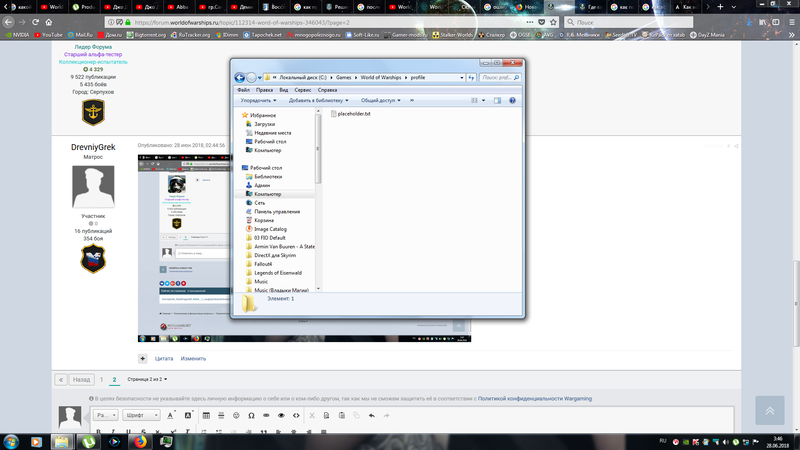Toggle source code view in editor
800x450 pixels.
[x=296, y=415]
